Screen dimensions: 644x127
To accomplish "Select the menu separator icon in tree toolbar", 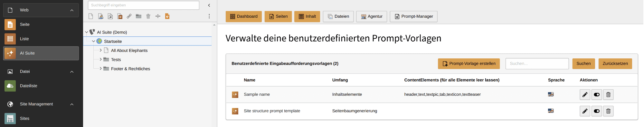I will (158, 16).
